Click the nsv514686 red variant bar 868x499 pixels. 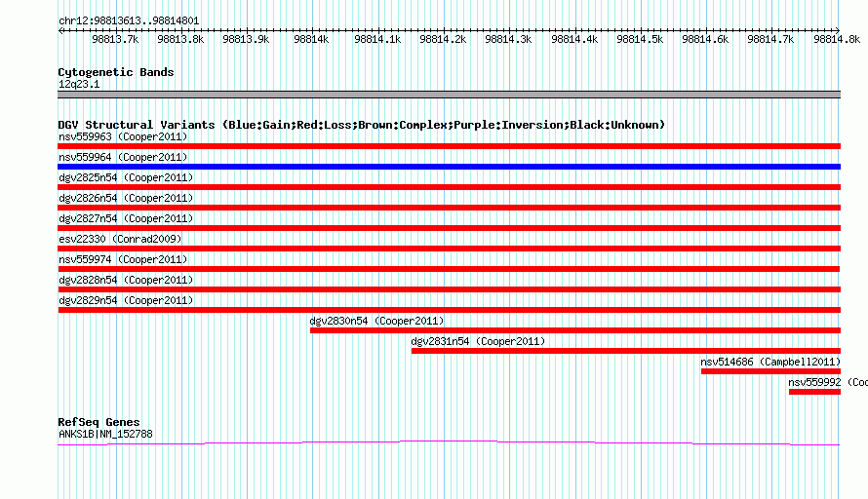[x=770, y=371]
